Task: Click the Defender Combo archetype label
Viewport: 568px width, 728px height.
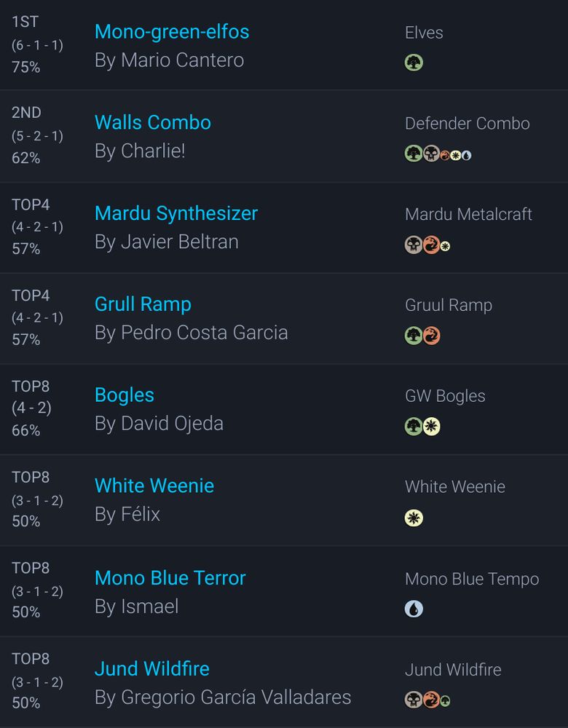Action: [468, 124]
